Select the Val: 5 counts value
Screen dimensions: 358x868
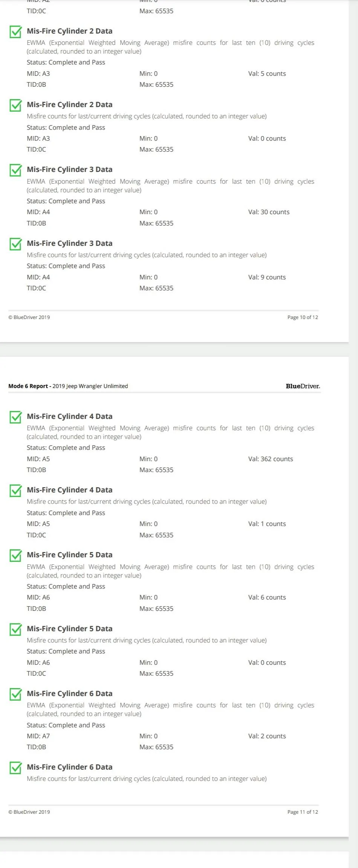click(x=267, y=74)
